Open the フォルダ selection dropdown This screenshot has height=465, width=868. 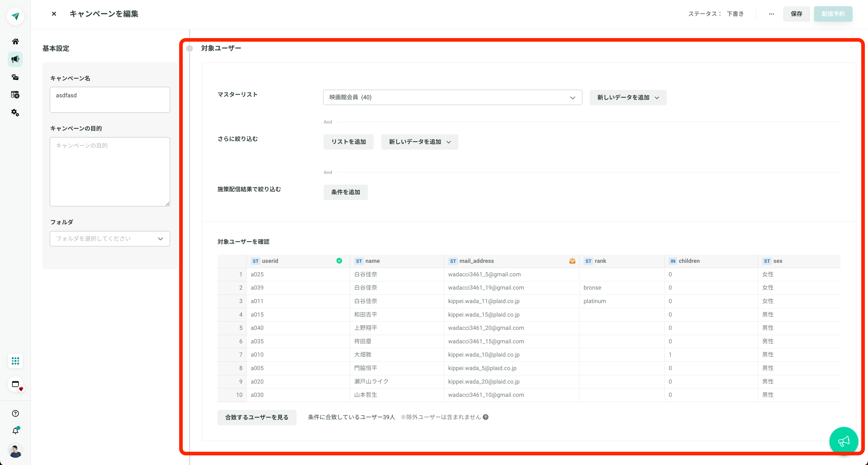110,239
